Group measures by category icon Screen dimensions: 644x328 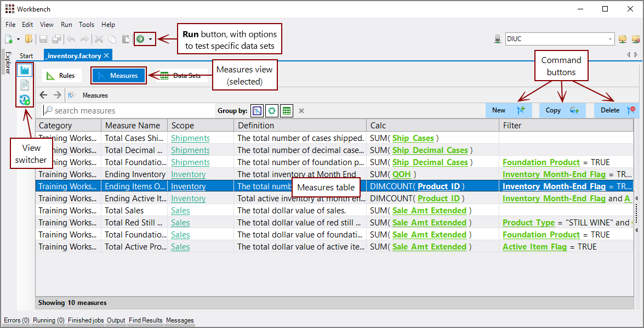tap(257, 111)
